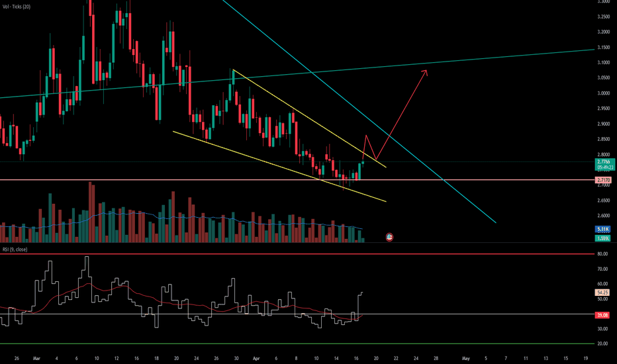Click the 2.6000 price axis label
Screen dimensions: 617x364
(604, 216)
